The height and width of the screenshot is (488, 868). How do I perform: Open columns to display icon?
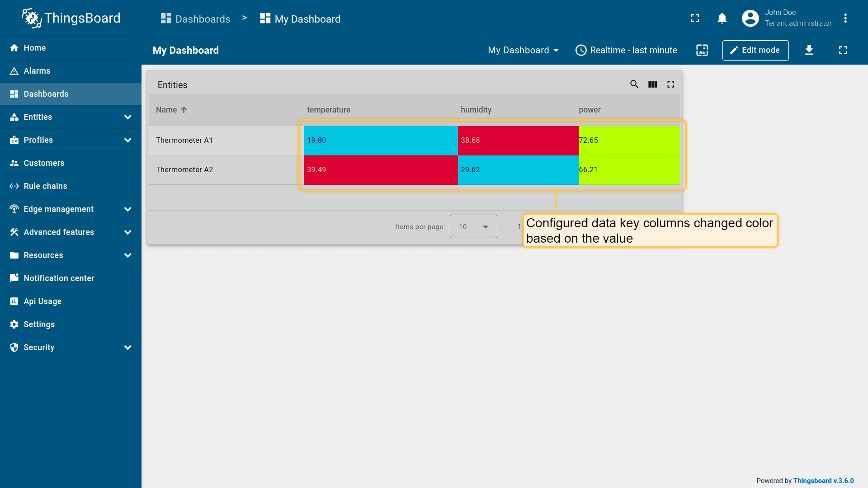pos(652,84)
